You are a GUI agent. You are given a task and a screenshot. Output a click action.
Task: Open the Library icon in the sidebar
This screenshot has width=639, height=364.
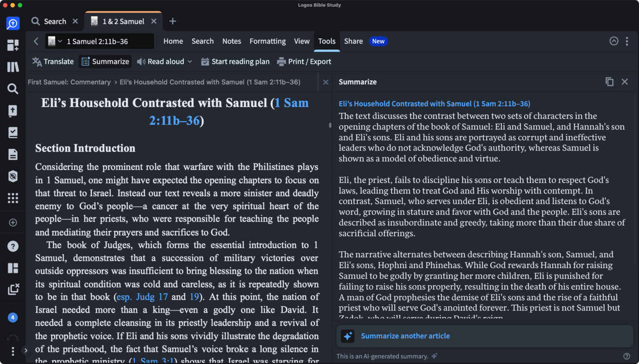13,67
